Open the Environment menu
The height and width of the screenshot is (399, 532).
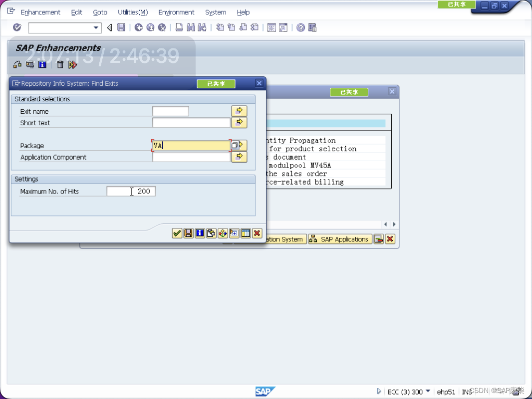[177, 12]
